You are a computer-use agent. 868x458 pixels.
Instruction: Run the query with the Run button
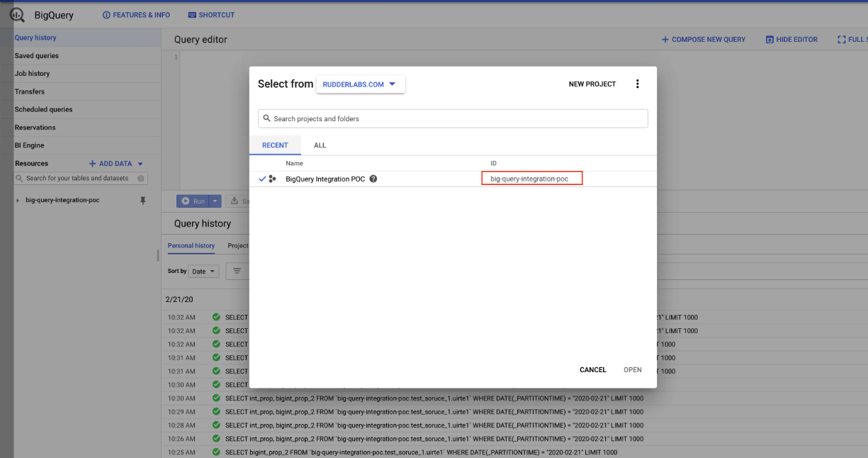coord(193,201)
